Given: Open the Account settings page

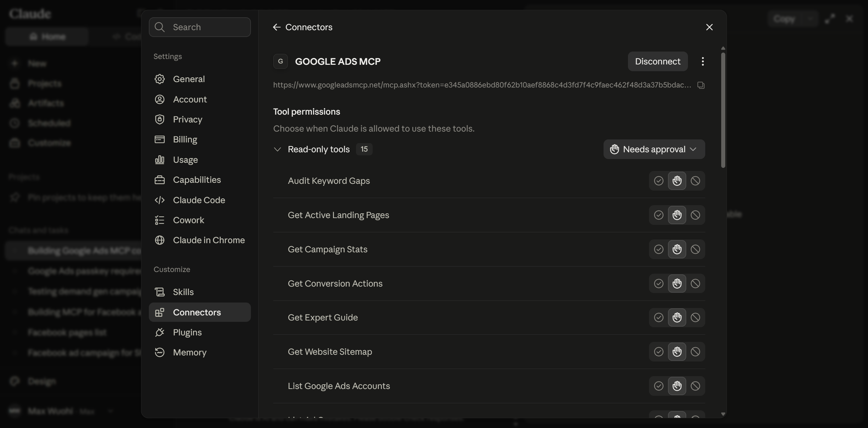Looking at the screenshot, I should click(200, 99).
